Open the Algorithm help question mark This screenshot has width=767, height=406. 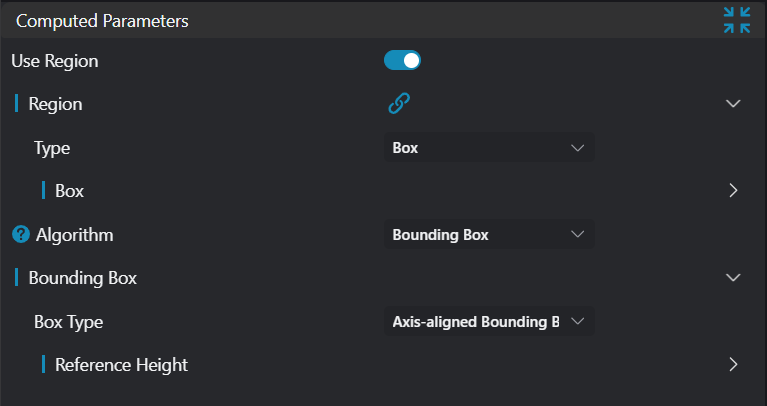[20, 235]
